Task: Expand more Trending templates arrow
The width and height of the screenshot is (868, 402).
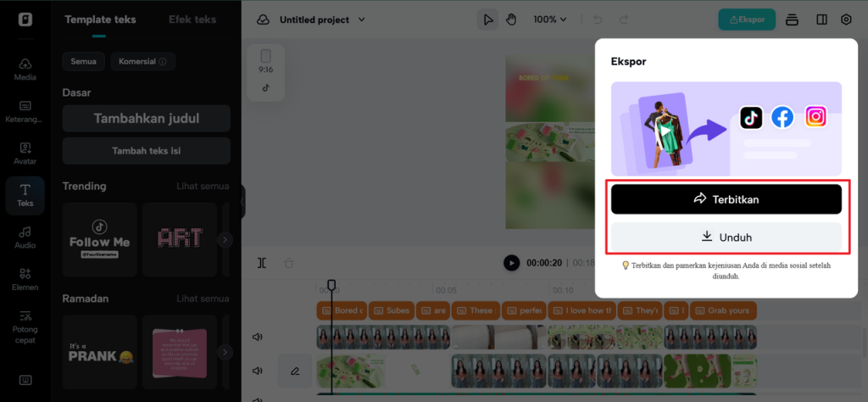Action: coord(224,240)
